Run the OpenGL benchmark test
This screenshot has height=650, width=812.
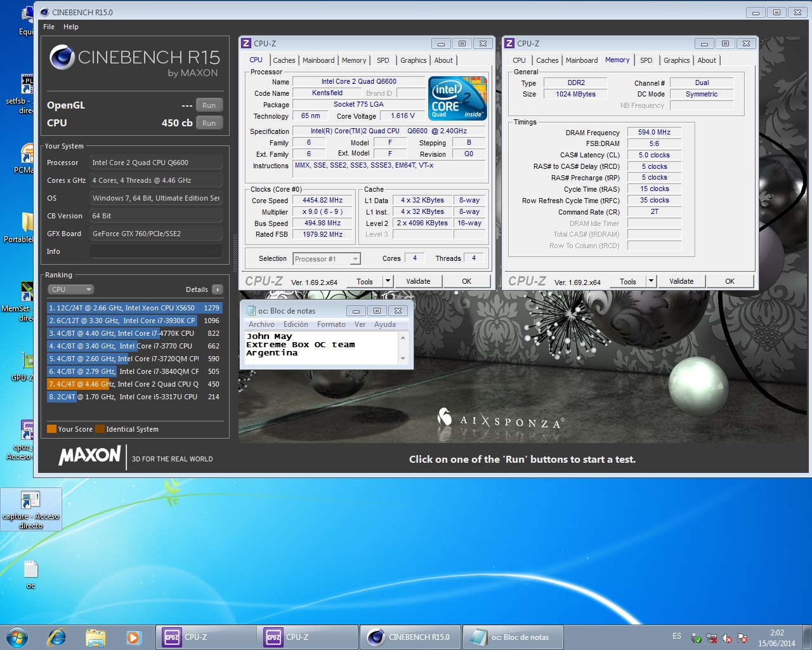[209, 105]
